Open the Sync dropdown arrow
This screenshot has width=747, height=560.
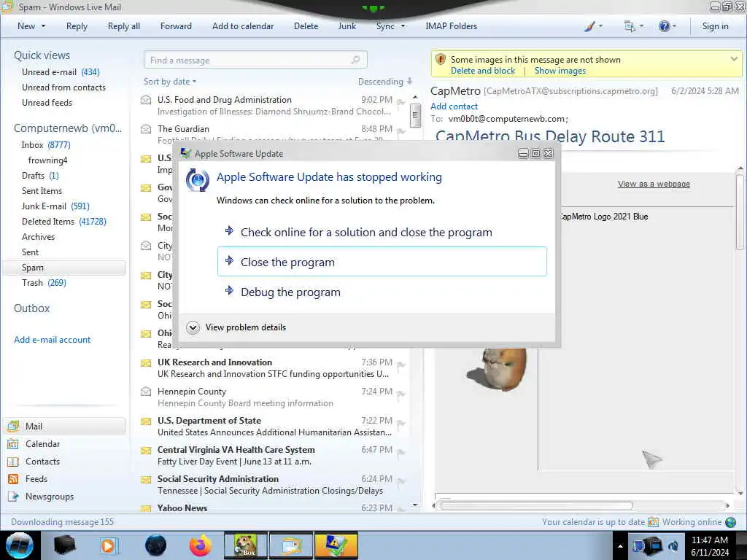[403, 26]
